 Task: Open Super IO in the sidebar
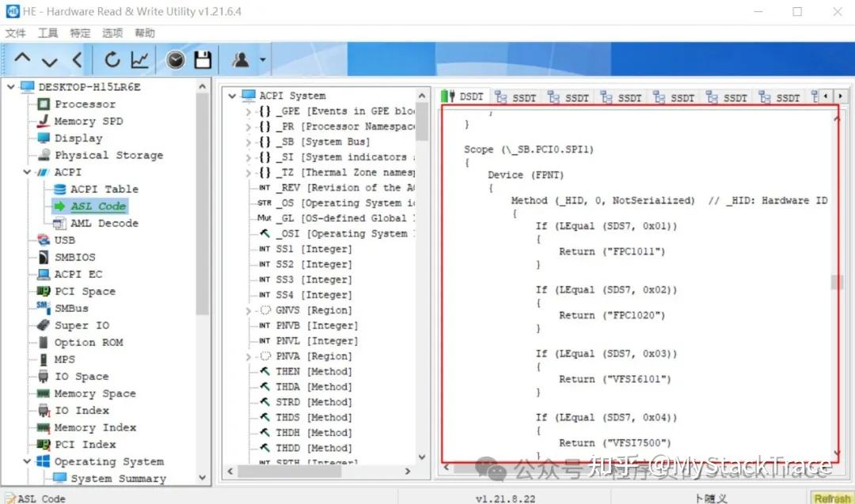pyautogui.click(x=82, y=325)
